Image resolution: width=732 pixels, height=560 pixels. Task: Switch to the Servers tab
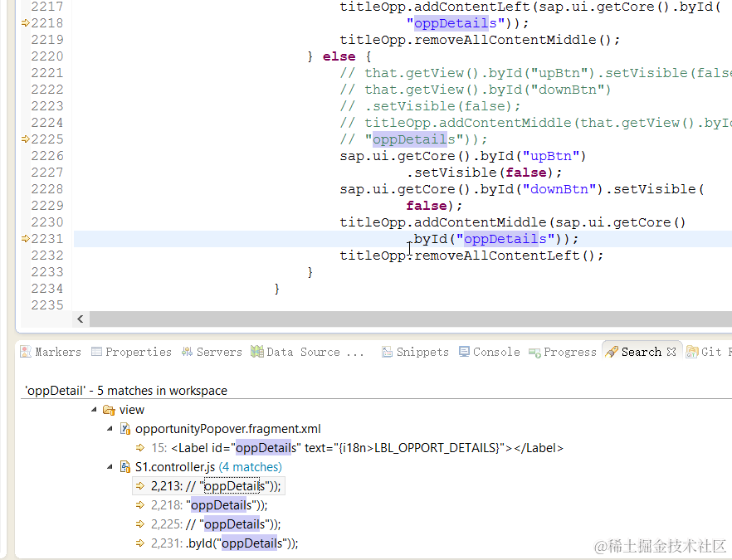212,352
